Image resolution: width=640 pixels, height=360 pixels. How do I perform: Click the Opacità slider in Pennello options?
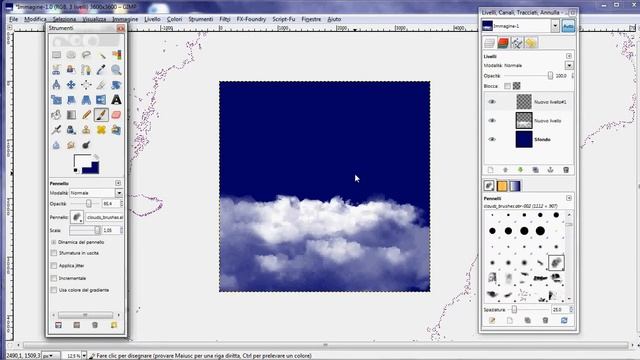[x=85, y=203]
